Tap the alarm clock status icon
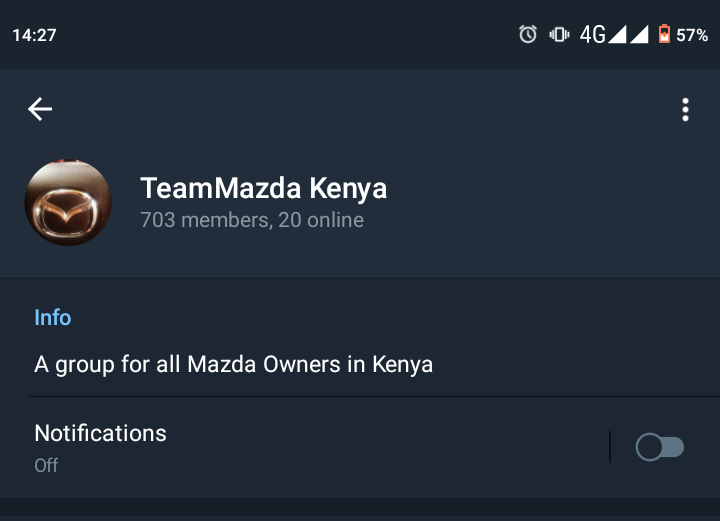Viewport: 720px width, 521px height. [528, 35]
